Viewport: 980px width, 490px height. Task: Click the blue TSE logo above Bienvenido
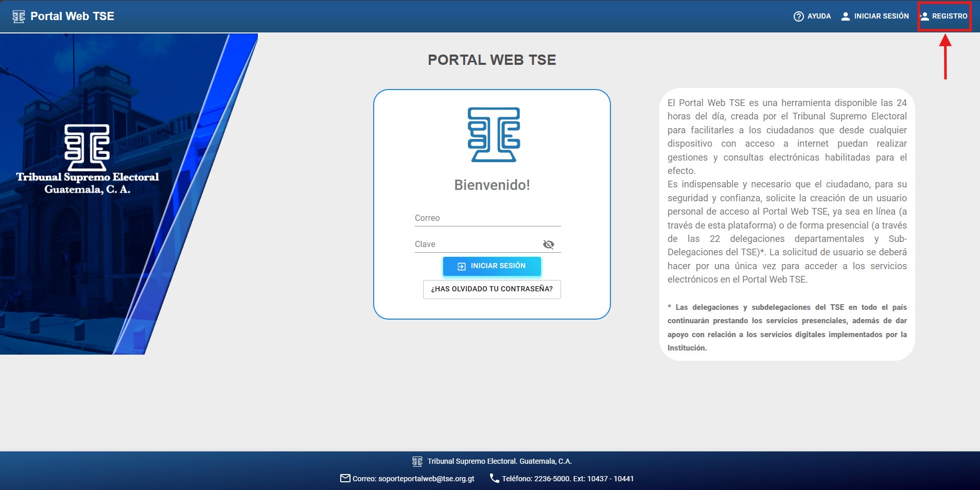click(493, 134)
